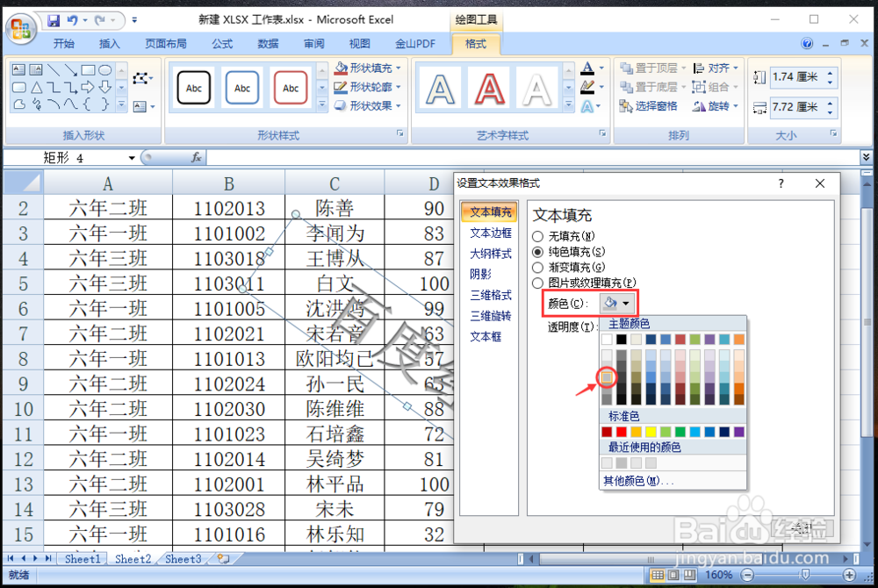Click the insert function fx icon
The image size is (878, 588).
196,158
